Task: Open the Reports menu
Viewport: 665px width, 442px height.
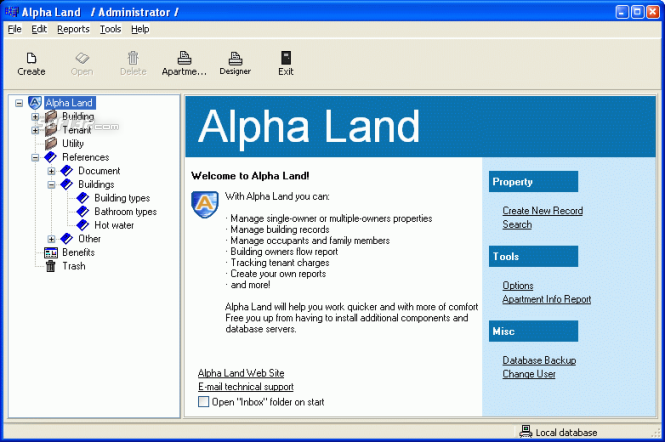Action: 73,29
